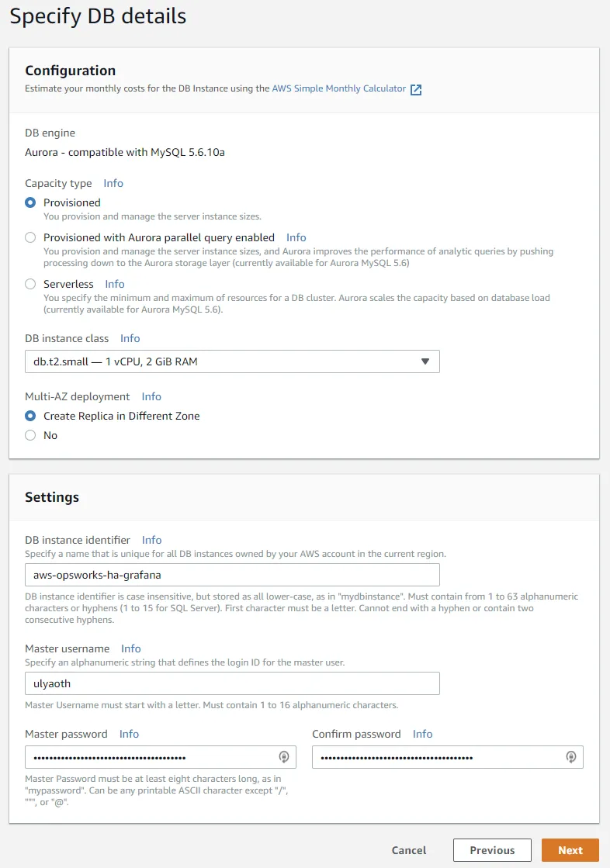This screenshot has height=868, width=610.
Task: Choose the Serverless capacity type
Action: 30,284
